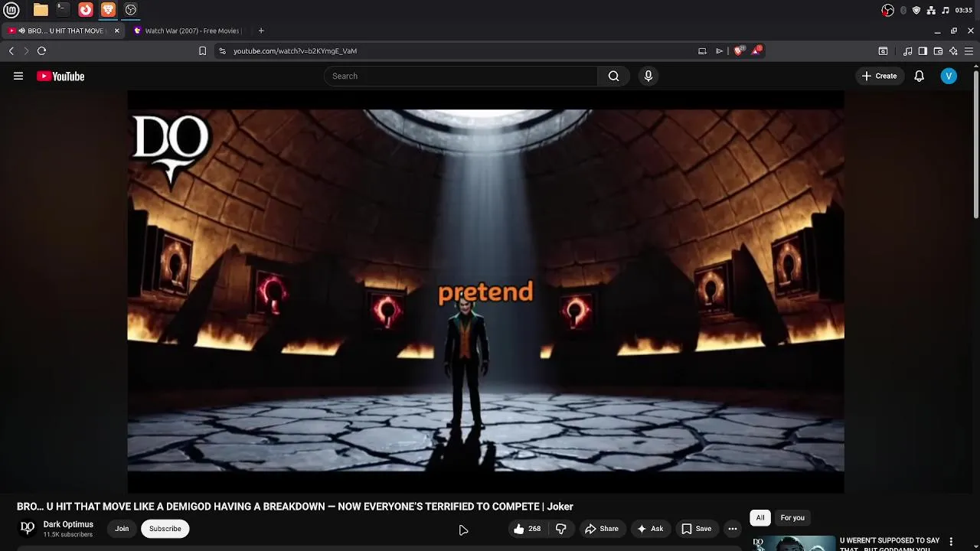980x551 pixels.
Task: View site information for youtube.com
Action: point(222,51)
